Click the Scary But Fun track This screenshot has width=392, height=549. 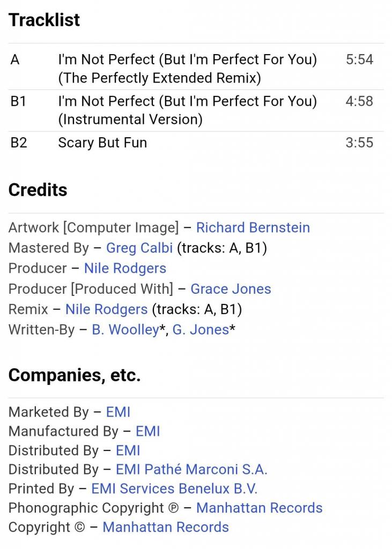[x=102, y=143]
